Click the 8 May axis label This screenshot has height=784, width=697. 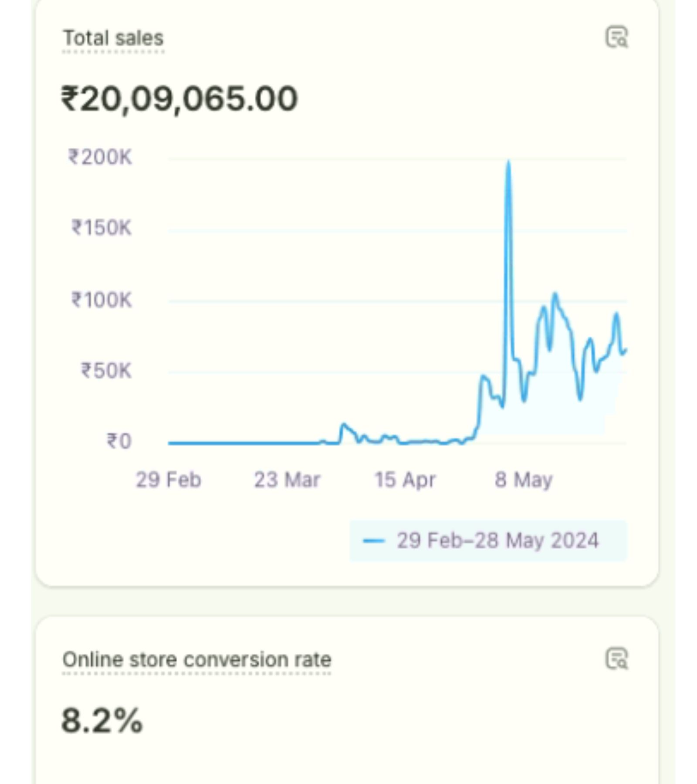pyautogui.click(x=523, y=480)
